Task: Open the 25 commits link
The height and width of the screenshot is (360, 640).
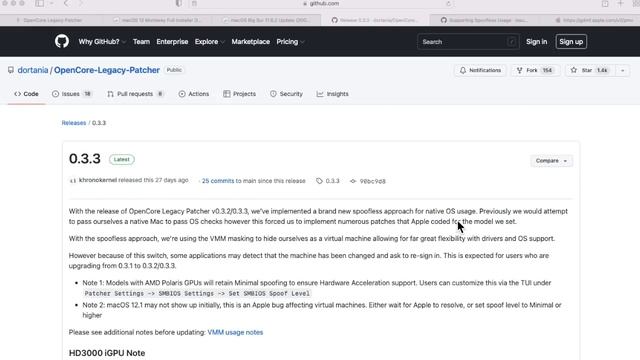Action: coord(218,181)
